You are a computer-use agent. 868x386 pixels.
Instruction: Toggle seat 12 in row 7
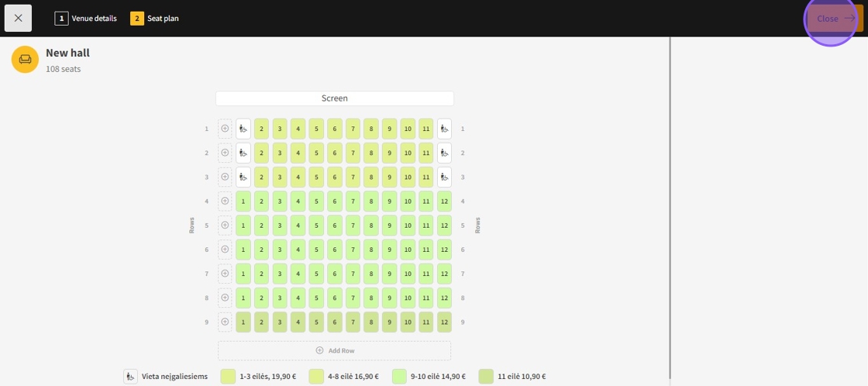(444, 274)
